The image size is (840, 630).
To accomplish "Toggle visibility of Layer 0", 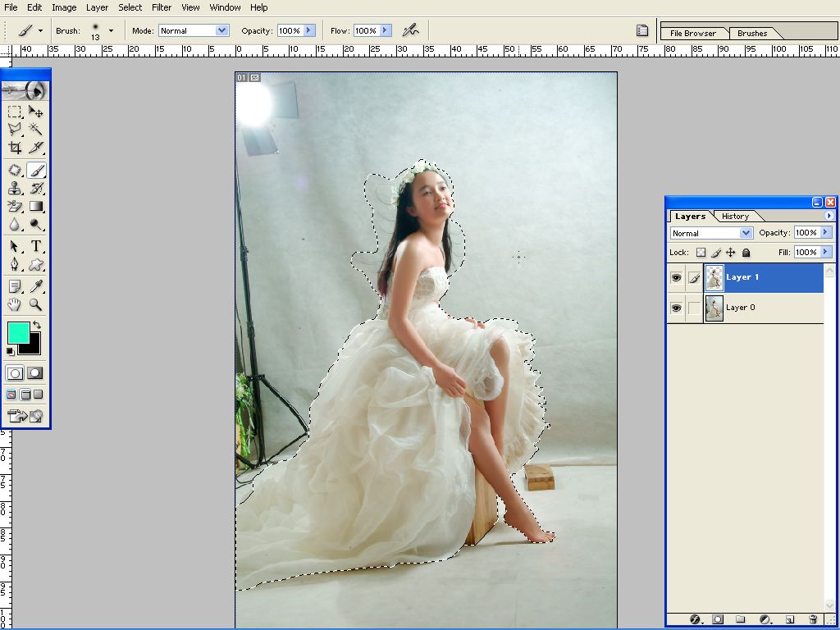I will click(x=676, y=308).
